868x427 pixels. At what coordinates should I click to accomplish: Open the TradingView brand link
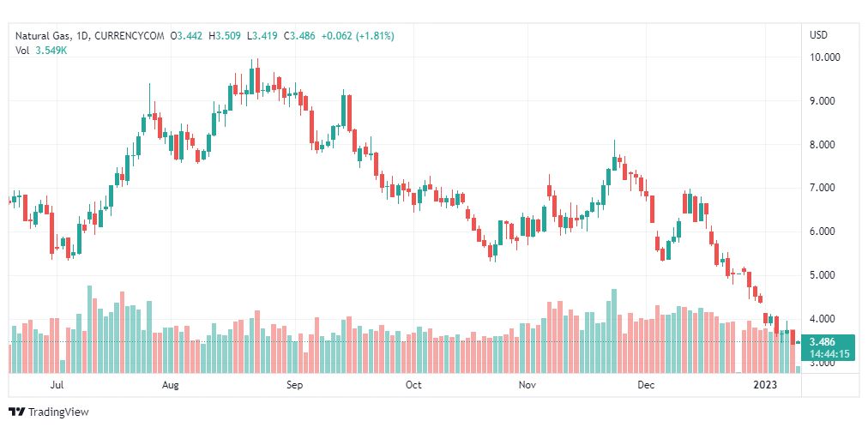(x=49, y=412)
